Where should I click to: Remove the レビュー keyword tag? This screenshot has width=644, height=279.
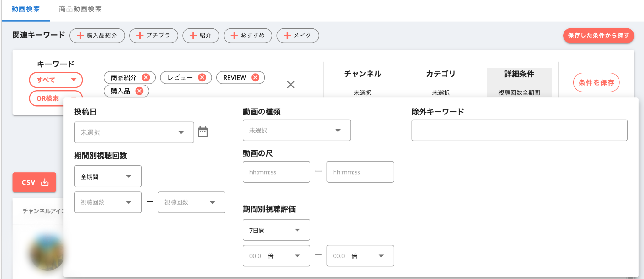click(x=202, y=77)
